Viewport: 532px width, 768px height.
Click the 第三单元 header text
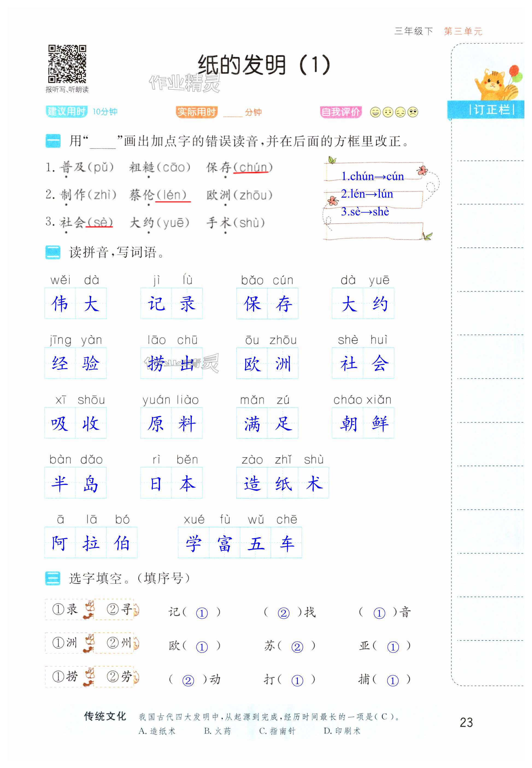point(463,31)
